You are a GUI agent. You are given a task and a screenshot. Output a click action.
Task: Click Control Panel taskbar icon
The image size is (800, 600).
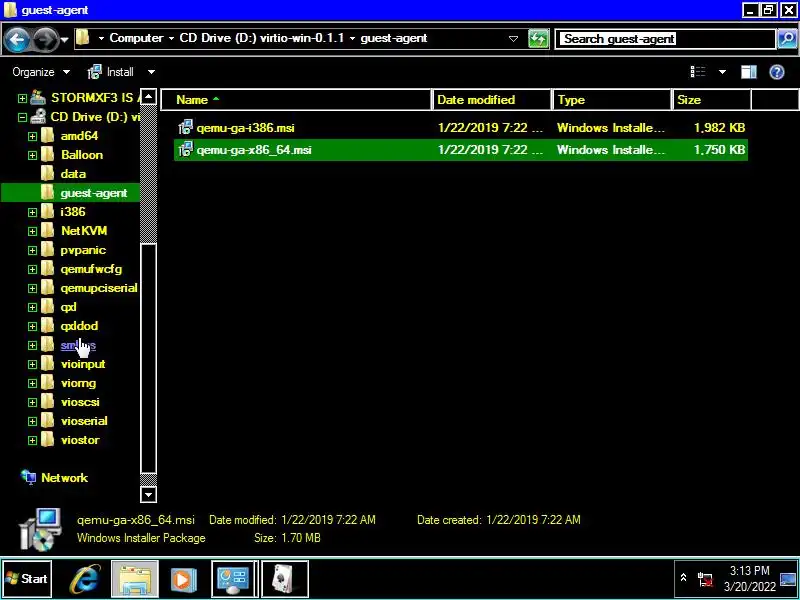[233, 579]
